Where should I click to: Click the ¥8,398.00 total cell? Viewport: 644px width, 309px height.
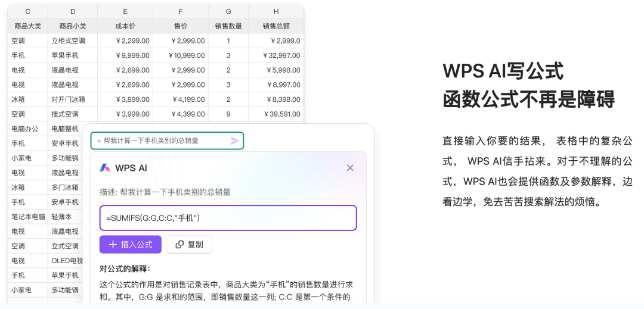(276, 99)
